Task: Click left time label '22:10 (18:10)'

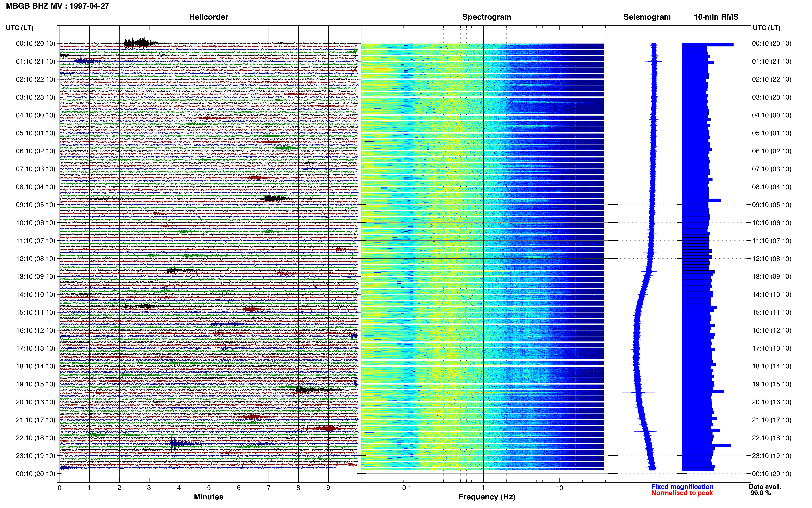Action: point(35,438)
